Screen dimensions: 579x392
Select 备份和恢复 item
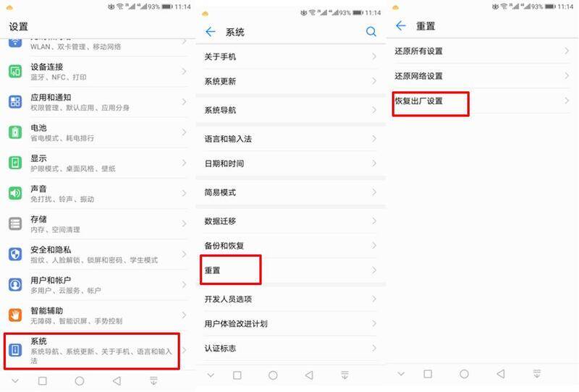(x=291, y=245)
